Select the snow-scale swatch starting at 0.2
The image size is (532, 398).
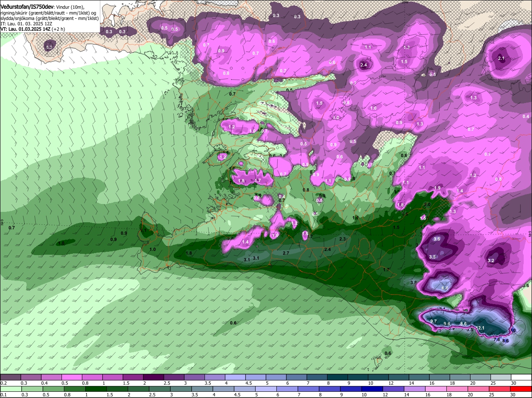(x=10, y=377)
